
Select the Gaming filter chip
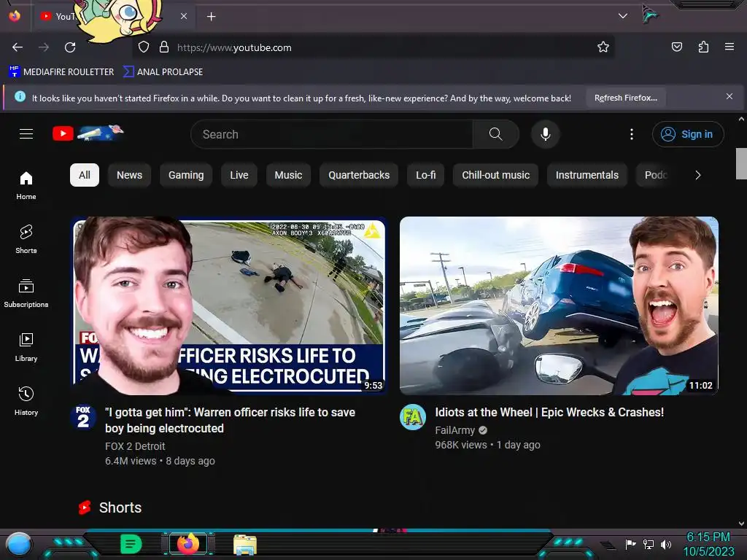tap(186, 175)
